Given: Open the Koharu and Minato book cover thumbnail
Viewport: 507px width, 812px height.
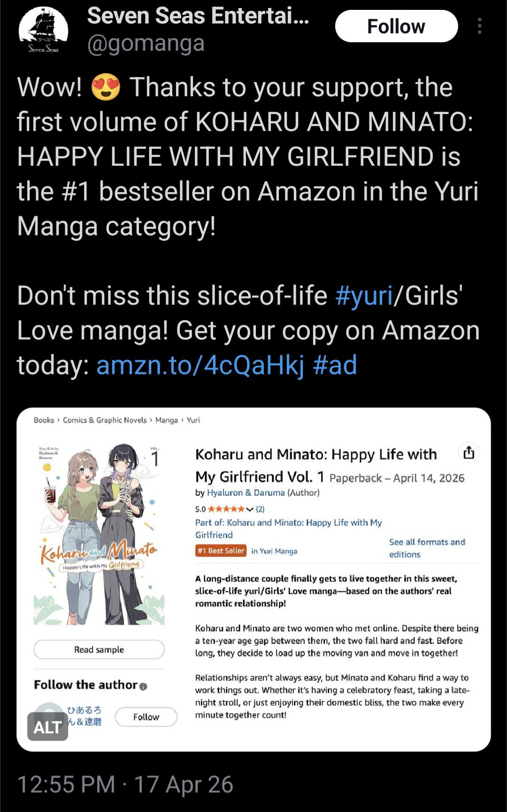Looking at the screenshot, I should pyautogui.click(x=99, y=534).
